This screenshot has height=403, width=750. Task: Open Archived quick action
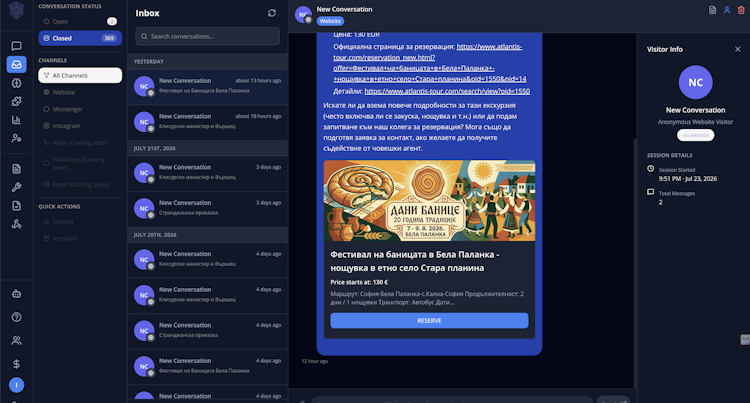pos(80,239)
